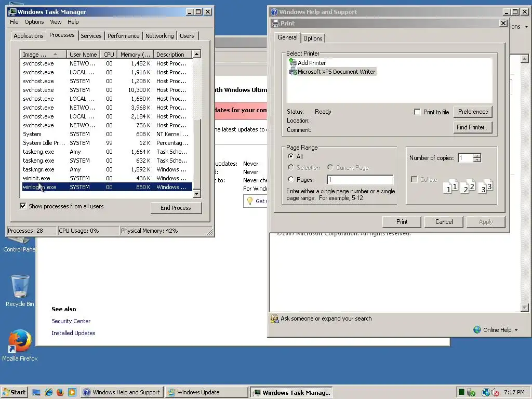The width and height of the screenshot is (532, 399).
Task: Select the System Idle Process row
Action: tap(107, 143)
